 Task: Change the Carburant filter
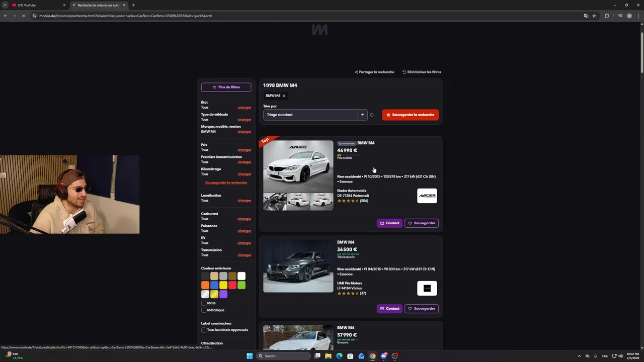coord(244,219)
